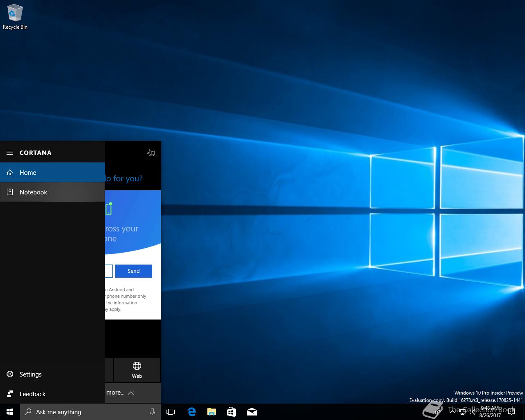
Task: Open the taskbar clock and date
Action: 490,412
